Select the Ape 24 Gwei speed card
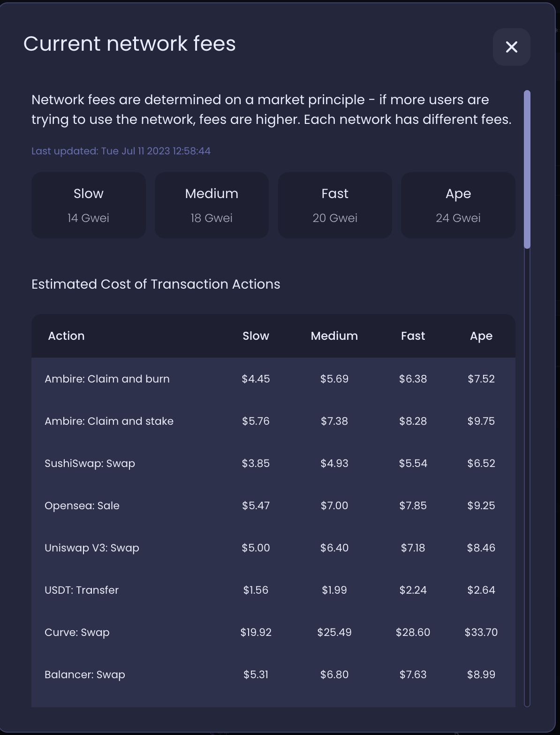Viewport: 560px width, 735px height. 458,205
